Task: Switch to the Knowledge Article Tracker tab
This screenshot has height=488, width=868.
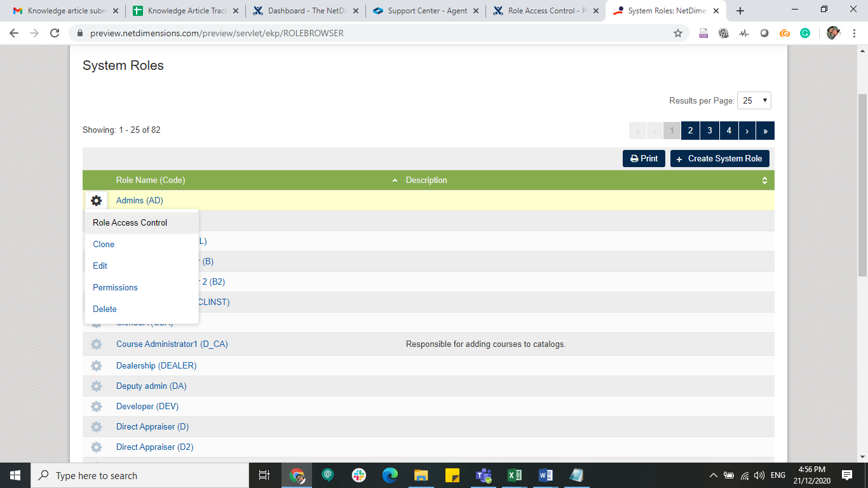Action: [184, 11]
